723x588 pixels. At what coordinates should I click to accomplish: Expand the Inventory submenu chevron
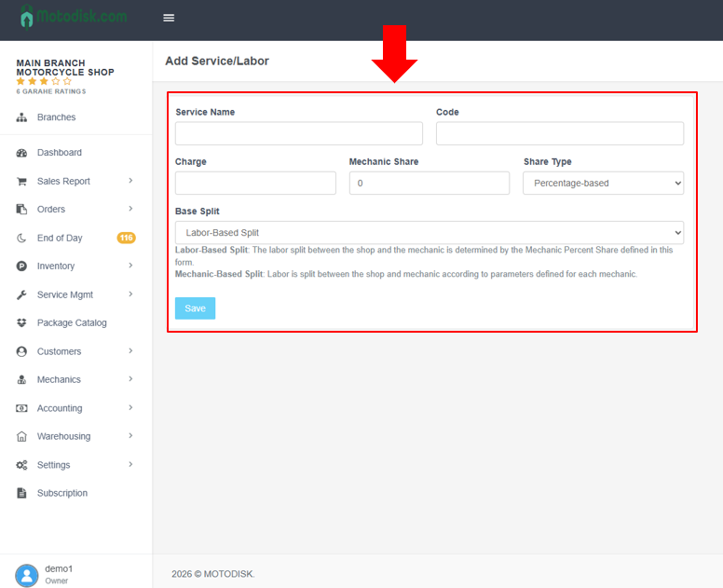[x=130, y=267]
